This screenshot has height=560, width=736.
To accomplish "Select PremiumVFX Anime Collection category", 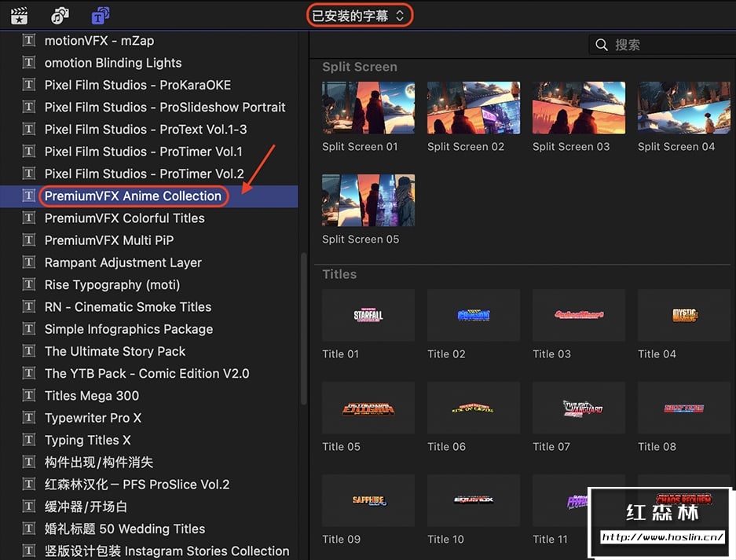I will (148, 196).
